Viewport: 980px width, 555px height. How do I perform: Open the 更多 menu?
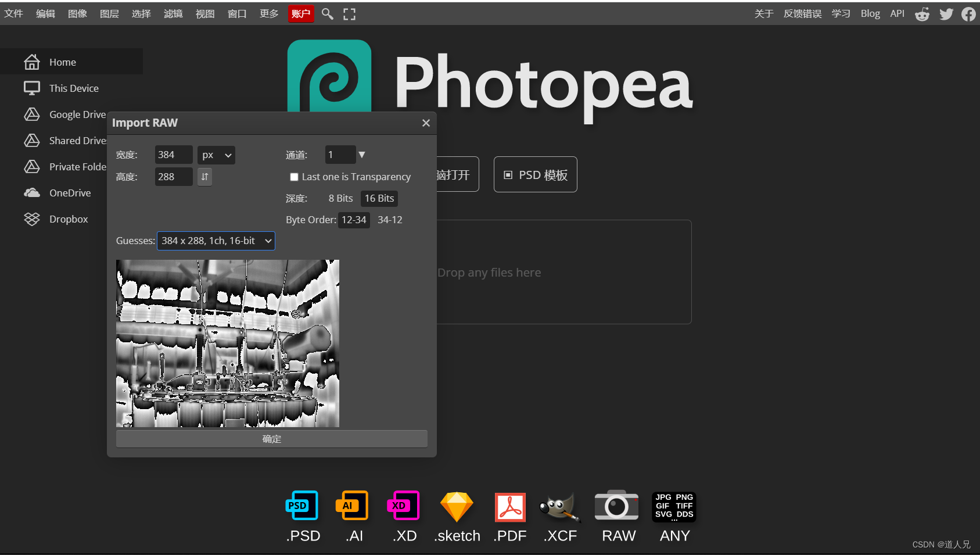269,13
